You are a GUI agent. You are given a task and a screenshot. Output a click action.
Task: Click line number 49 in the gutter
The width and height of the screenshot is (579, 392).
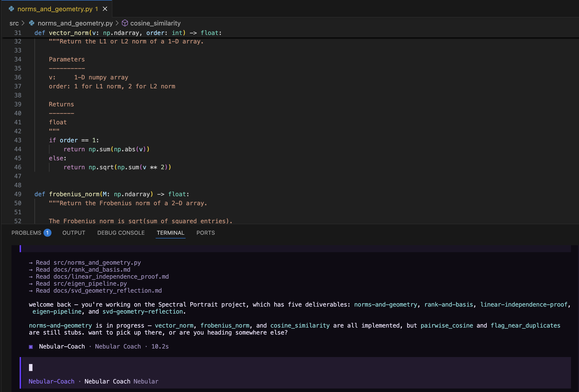pos(18,194)
